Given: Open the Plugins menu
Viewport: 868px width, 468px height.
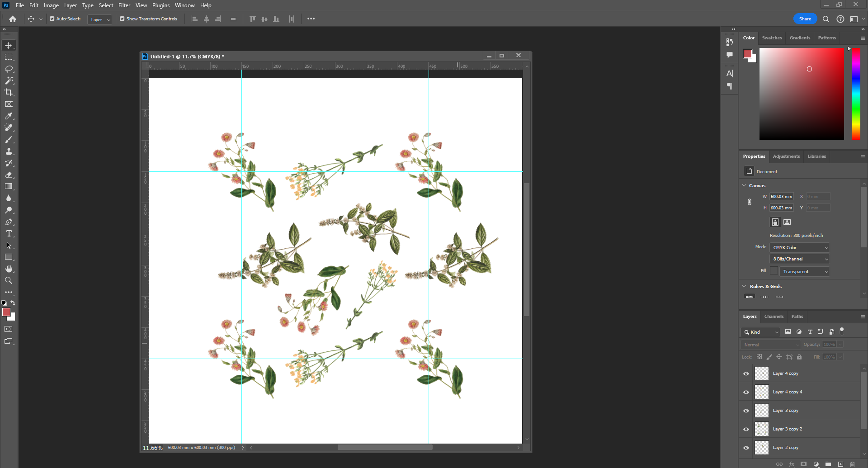Looking at the screenshot, I should click(161, 5).
